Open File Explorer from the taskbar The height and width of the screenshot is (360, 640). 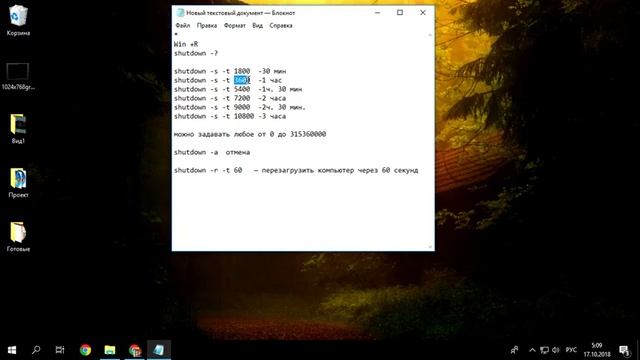109,350
